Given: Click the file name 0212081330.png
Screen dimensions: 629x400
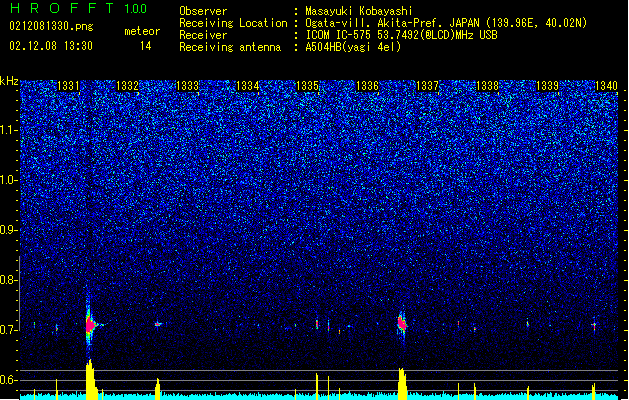Looking at the screenshot, I should (51, 27).
